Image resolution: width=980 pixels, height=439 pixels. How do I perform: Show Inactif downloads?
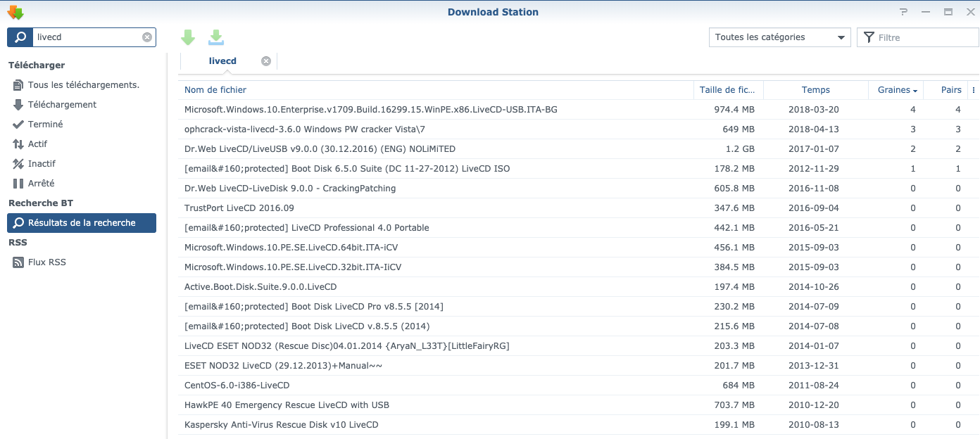(82, 164)
